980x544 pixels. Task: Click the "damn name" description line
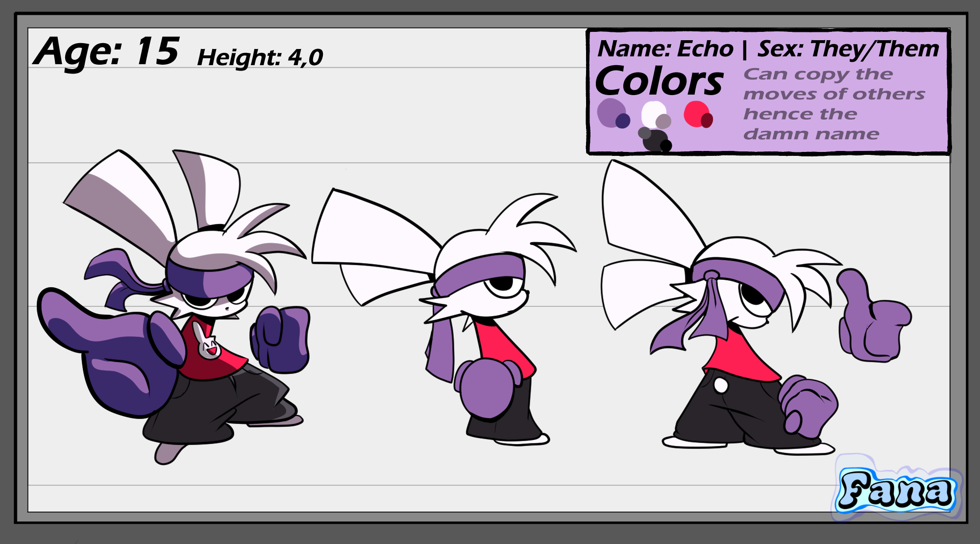point(811,134)
